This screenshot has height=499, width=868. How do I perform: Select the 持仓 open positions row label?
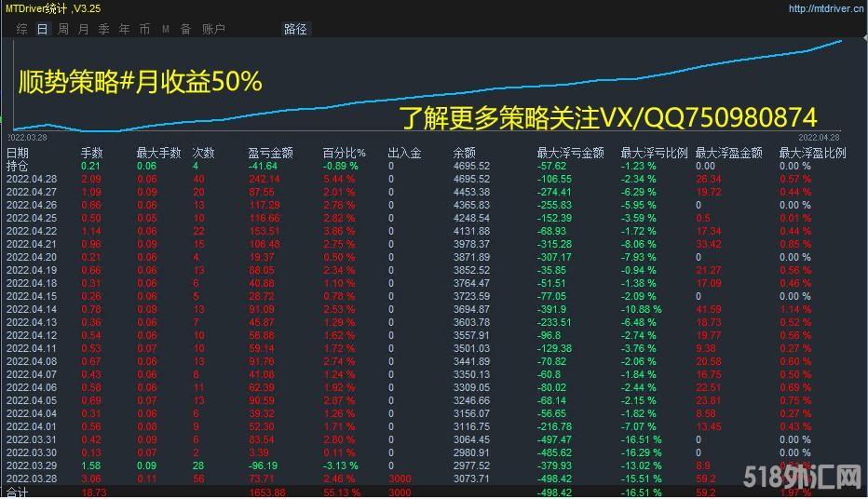pos(17,166)
